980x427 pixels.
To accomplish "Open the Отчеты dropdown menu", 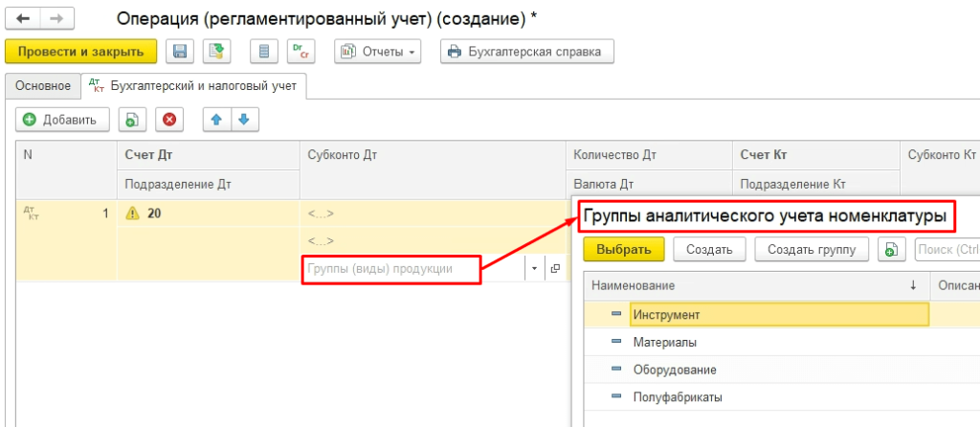I will [x=378, y=52].
